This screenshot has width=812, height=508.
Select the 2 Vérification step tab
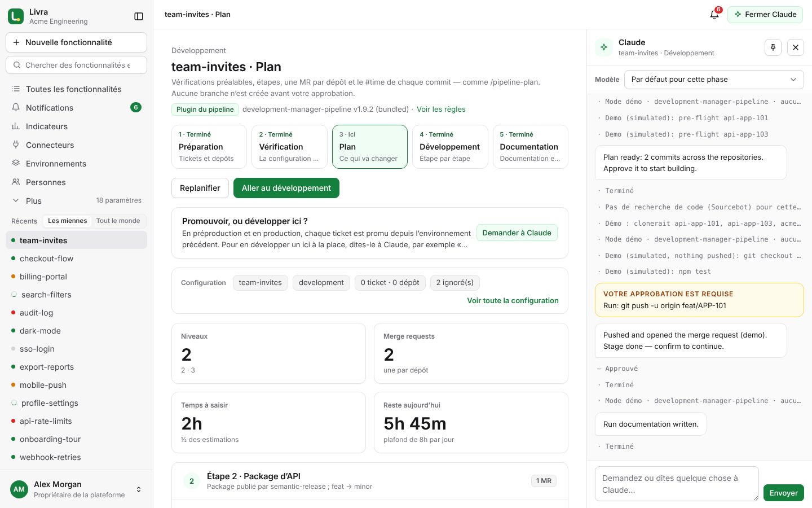(289, 147)
